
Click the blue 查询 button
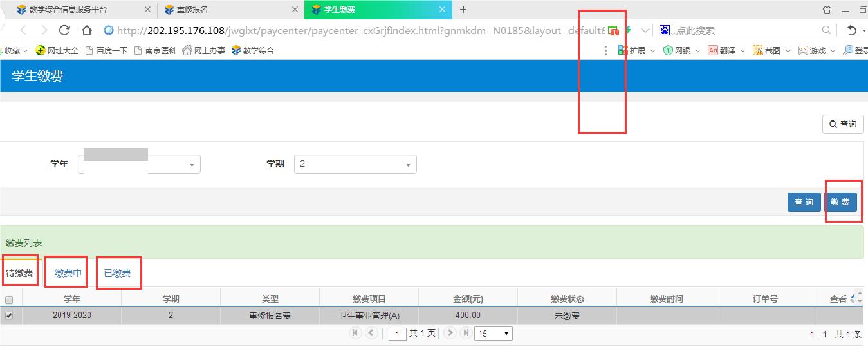pyautogui.click(x=804, y=202)
